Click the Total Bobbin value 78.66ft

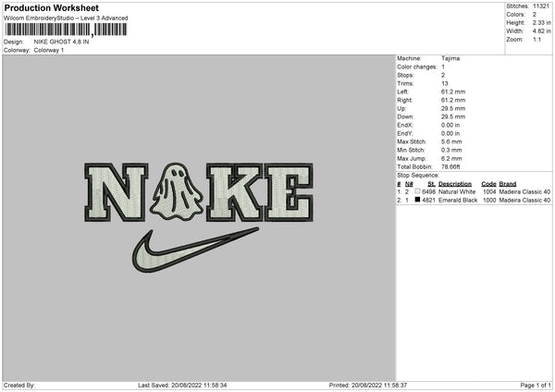point(450,167)
